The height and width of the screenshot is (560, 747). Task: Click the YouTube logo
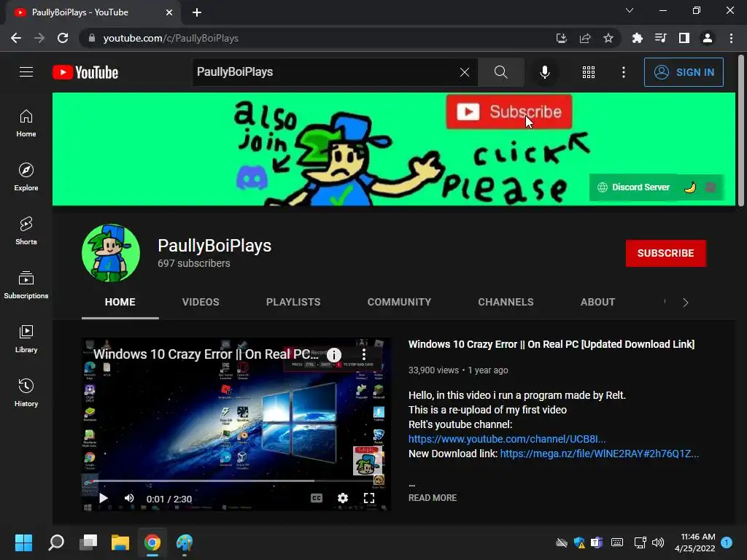pyautogui.click(x=85, y=72)
